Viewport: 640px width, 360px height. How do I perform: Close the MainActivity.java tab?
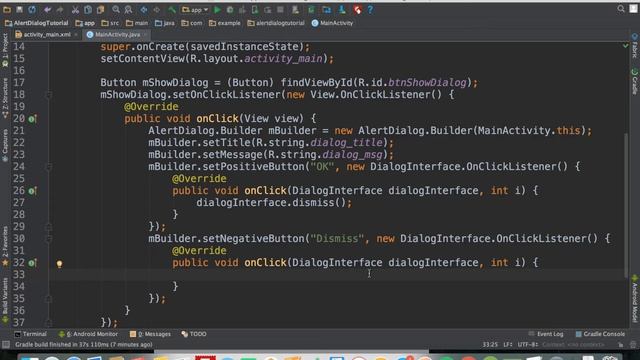click(145, 35)
